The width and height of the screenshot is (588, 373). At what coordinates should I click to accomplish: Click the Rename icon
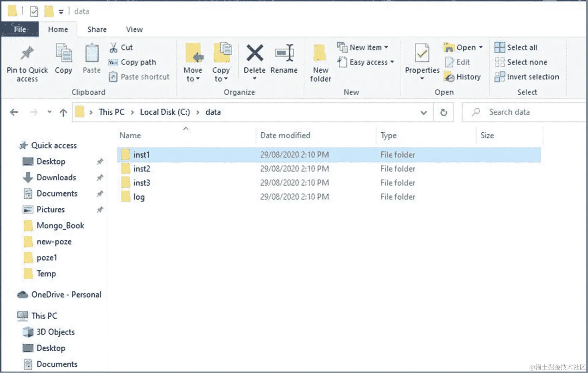pos(284,53)
